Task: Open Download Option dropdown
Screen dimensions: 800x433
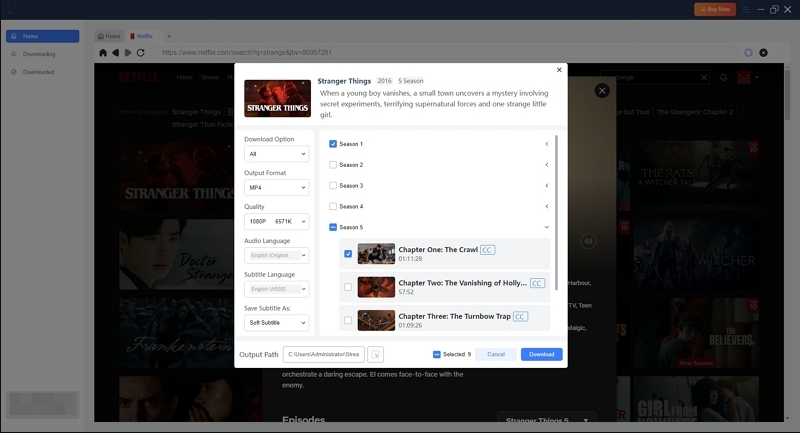Action: coord(277,154)
